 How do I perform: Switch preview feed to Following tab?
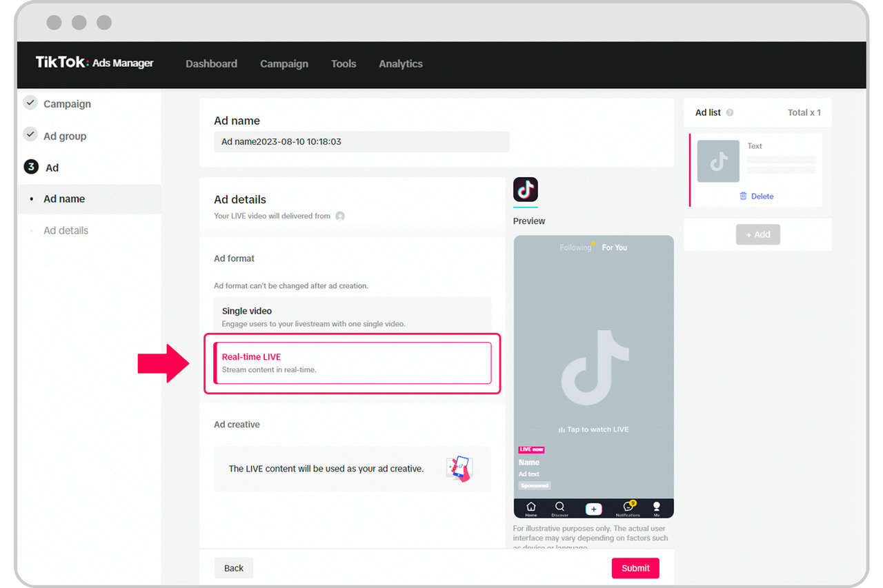click(575, 247)
